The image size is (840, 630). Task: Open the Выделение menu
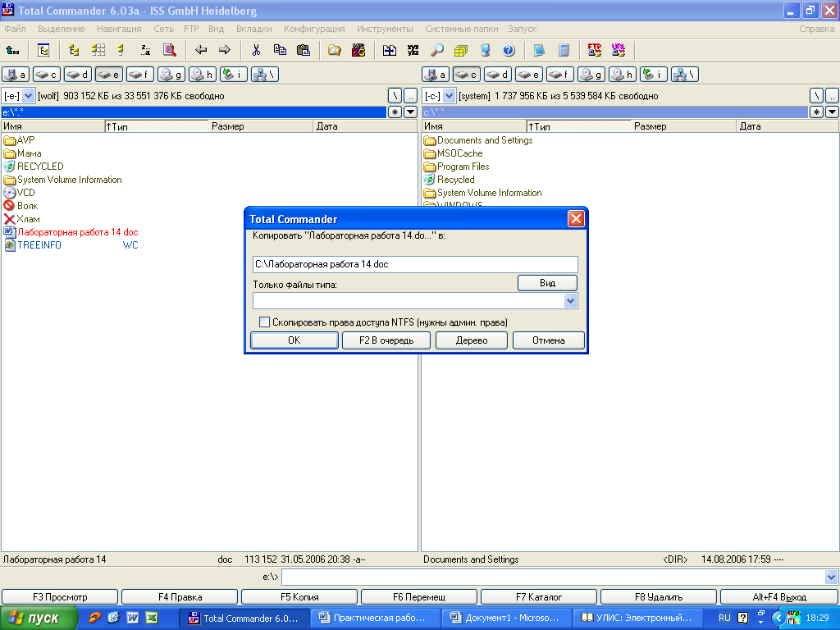[61, 29]
